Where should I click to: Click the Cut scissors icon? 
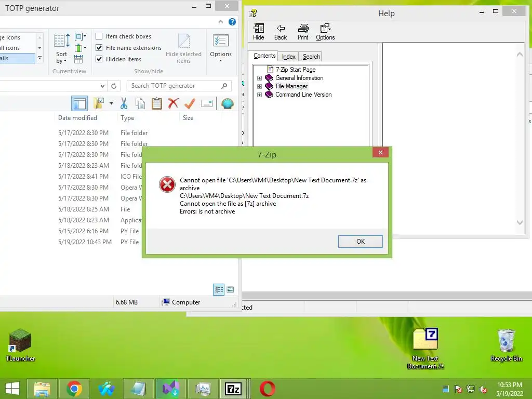point(124,103)
